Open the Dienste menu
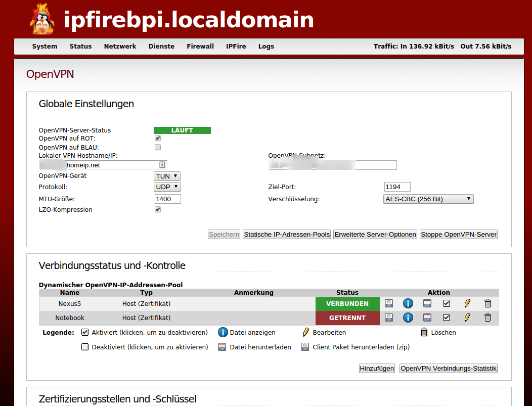The width and height of the screenshot is (532, 406). pos(161,47)
